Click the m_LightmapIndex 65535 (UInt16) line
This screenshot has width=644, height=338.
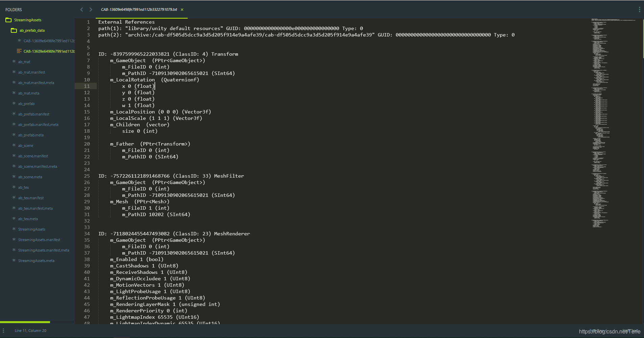154,317
